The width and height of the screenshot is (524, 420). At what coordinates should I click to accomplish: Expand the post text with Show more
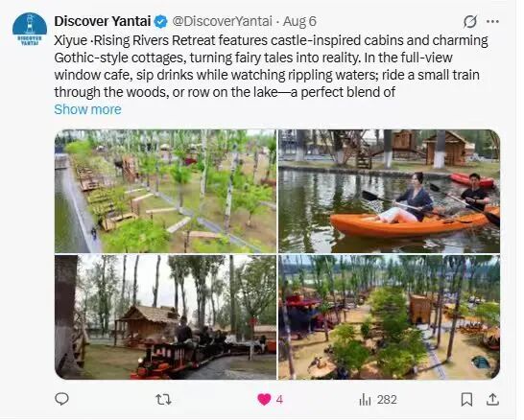click(88, 109)
